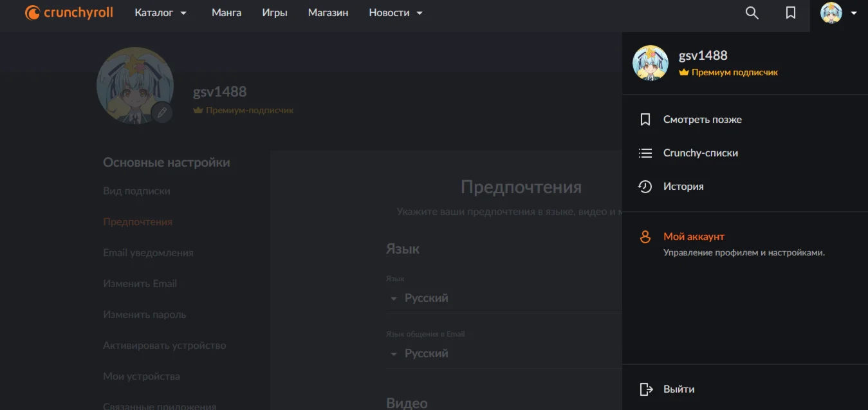Click the person icon next to Мой аккаунт
This screenshot has height=410, width=868.
(645, 237)
